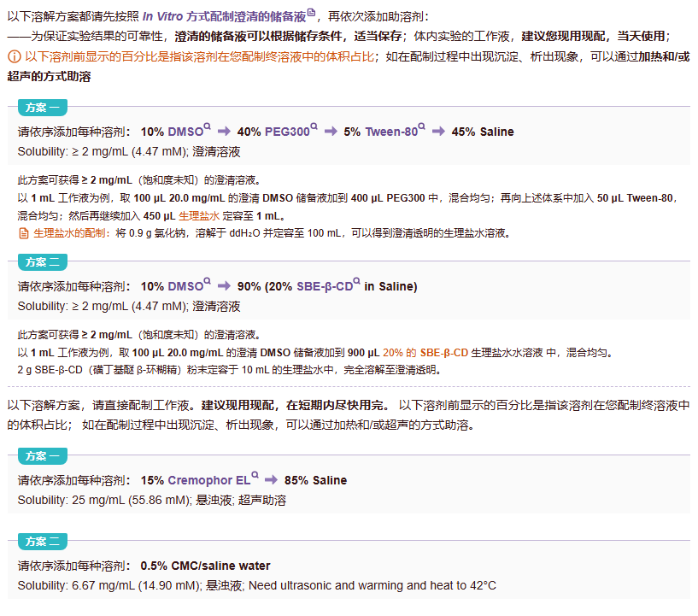Click search icon next to SBE-β-CD
This screenshot has height=616, width=698.
(x=356, y=281)
